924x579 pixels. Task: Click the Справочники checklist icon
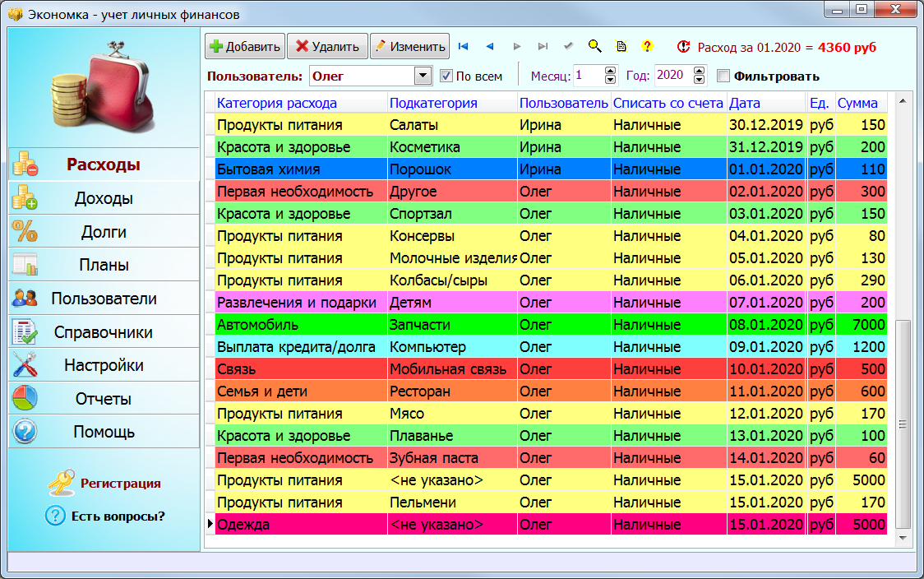tap(25, 332)
